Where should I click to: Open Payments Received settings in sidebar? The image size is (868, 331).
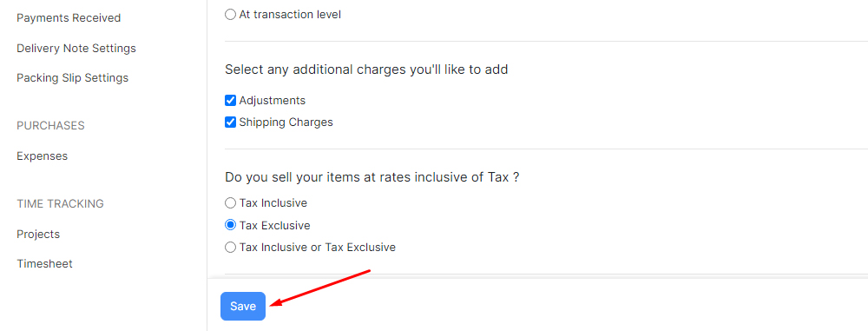pyautogui.click(x=69, y=17)
